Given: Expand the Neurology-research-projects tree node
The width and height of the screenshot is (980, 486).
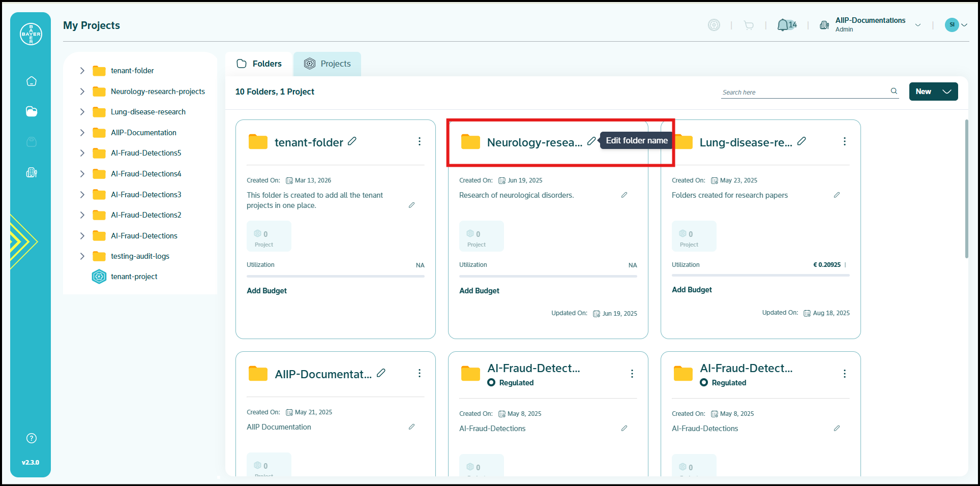Looking at the screenshot, I should point(82,92).
